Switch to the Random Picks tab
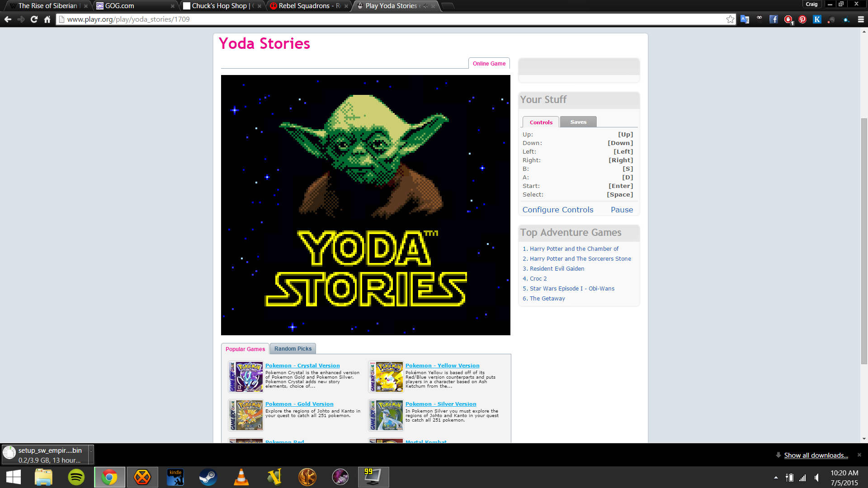This screenshot has height=488, width=868. coord(292,349)
